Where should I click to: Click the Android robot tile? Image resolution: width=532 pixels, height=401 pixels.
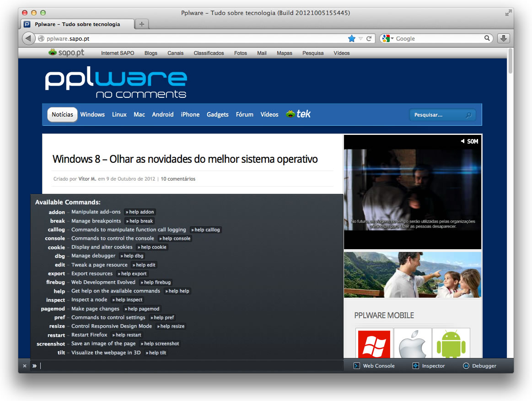[x=451, y=343]
